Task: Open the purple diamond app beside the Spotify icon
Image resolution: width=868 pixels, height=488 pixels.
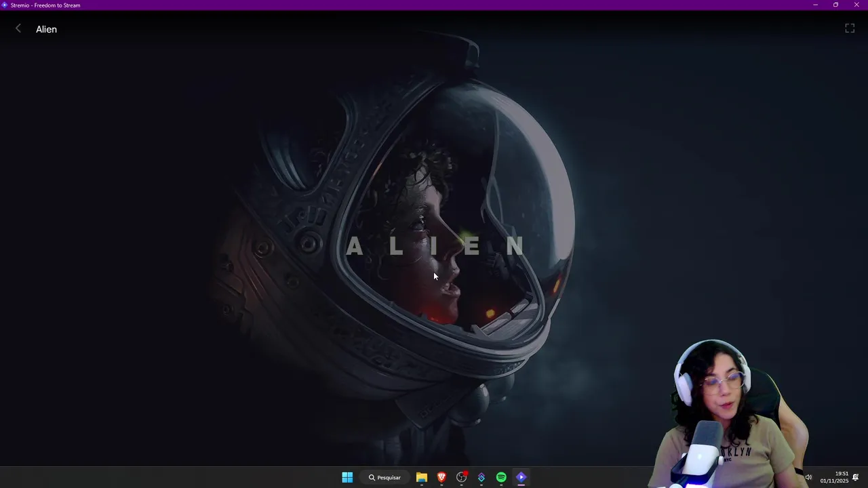Action: [481, 477]
